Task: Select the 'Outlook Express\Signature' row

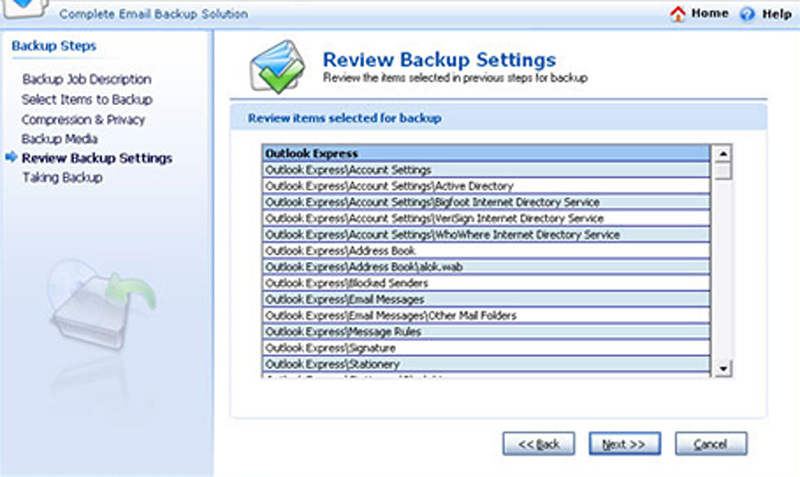Action: pyautogui.click(x=486, y=348)
